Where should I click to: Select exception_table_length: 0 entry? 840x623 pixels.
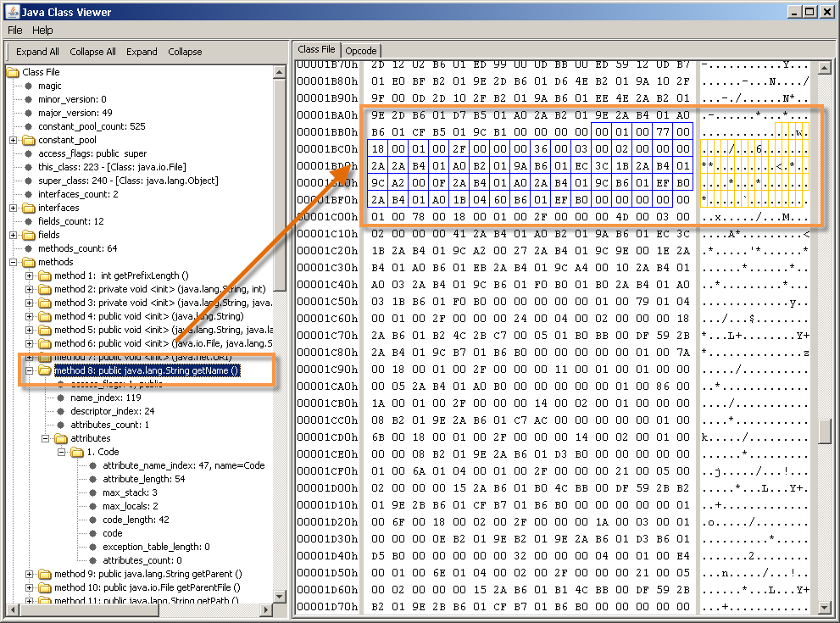pos(157,547)
